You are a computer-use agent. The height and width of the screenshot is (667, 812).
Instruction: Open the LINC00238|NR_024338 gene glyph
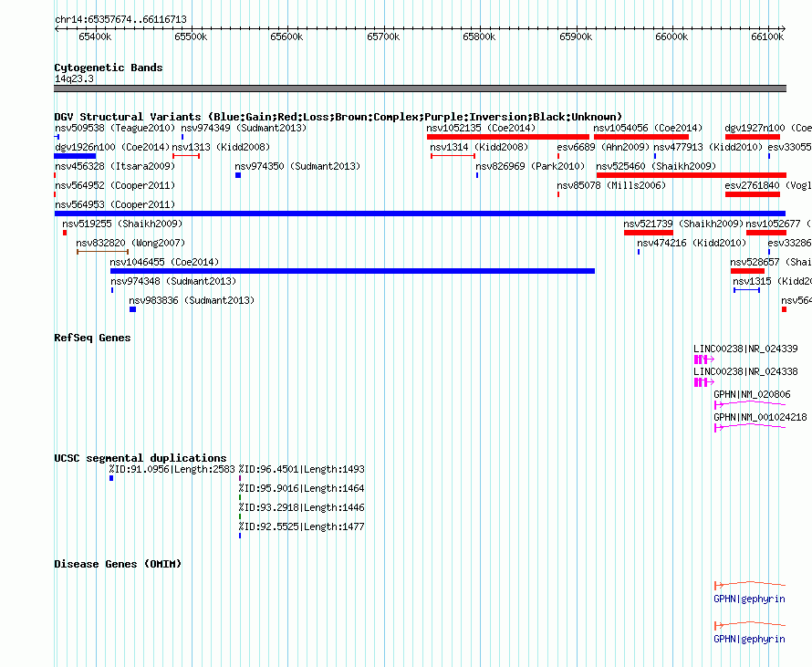point(703,382)
